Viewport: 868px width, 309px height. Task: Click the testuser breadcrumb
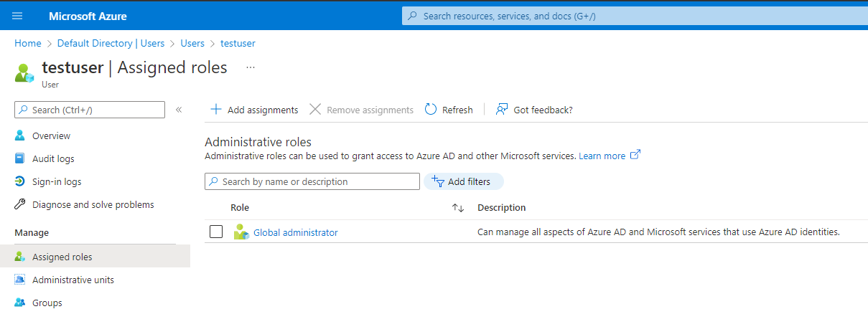point(238,43)
